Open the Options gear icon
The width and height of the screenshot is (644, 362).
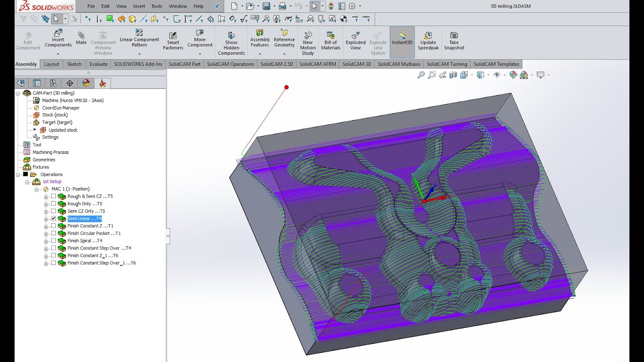point(352,6)
